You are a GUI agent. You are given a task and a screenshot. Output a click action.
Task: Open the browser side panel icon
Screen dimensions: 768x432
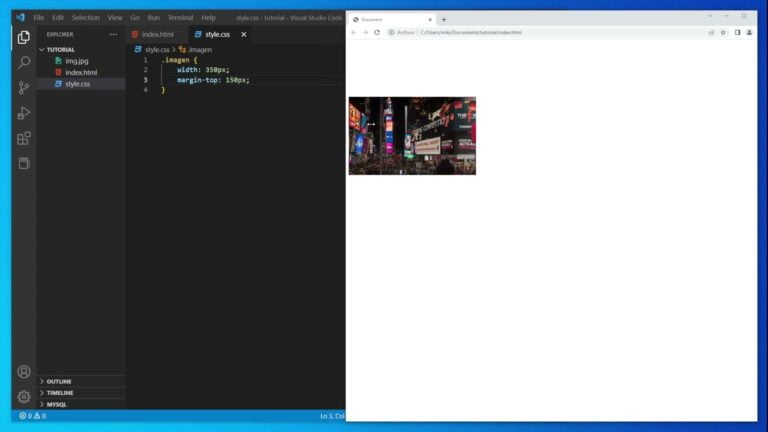[x=737, y=32]
